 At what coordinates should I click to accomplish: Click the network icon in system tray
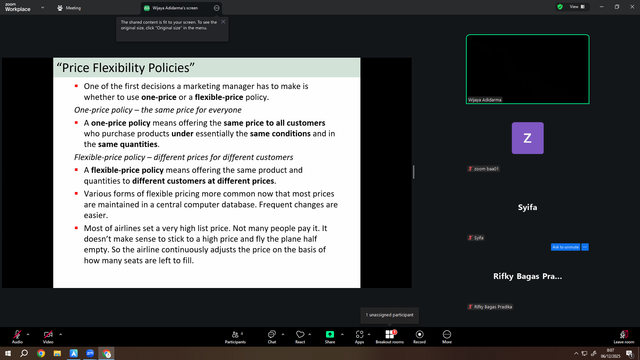[584, 354]
